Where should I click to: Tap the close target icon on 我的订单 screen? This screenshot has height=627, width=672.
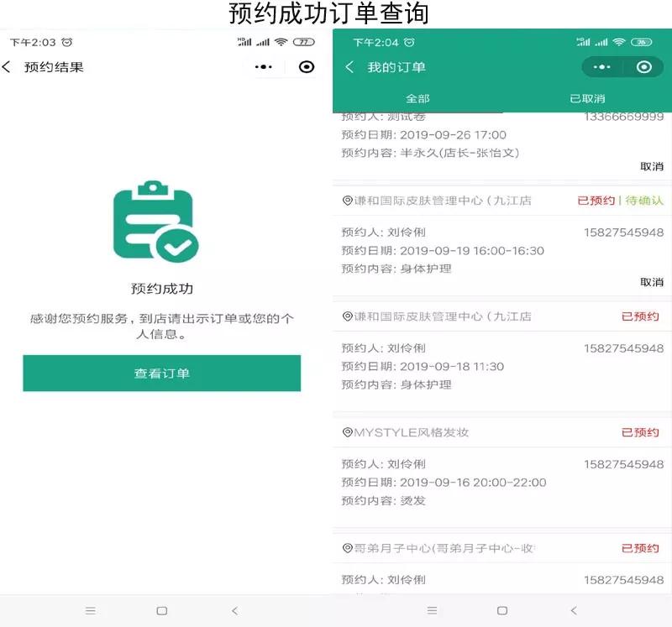coord(643,67)
